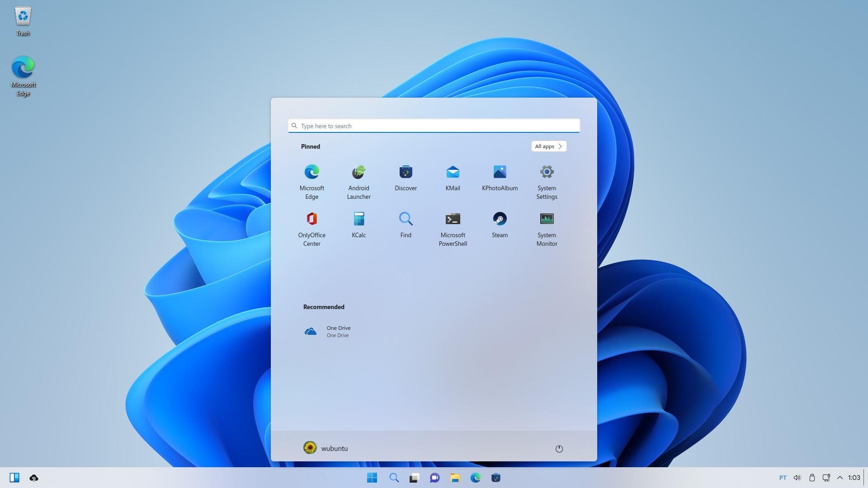This screenshot has width=868, height=488.
Task: Click All apps button
Action: coord(548,146)
